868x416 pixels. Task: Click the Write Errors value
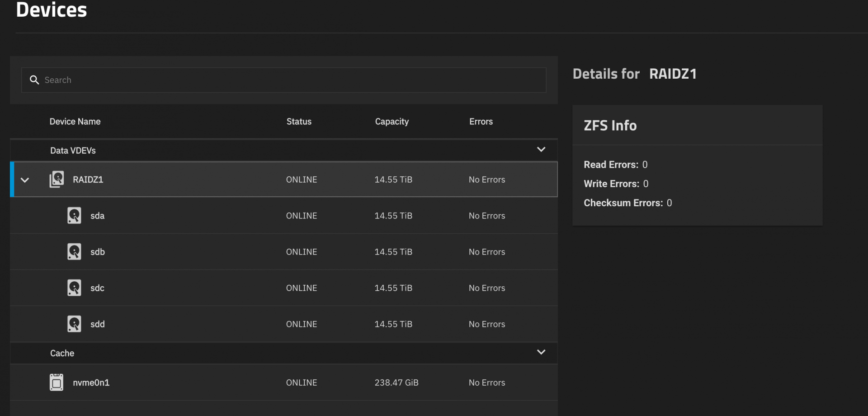coord(646,184)
